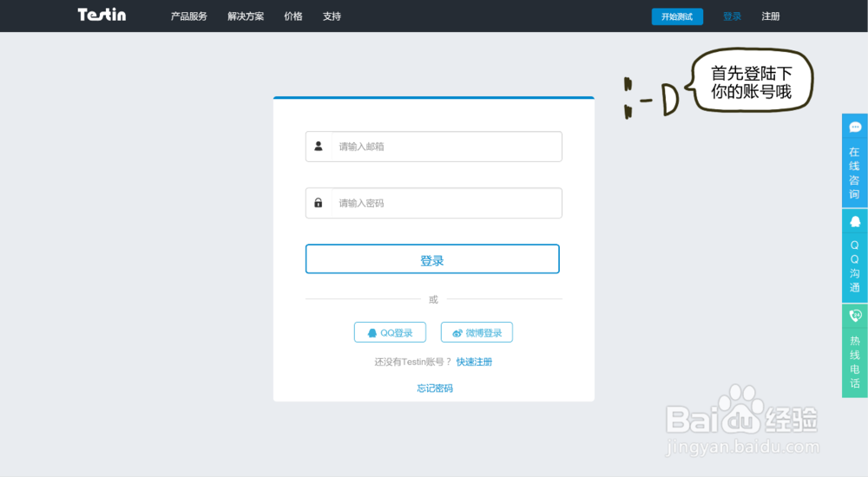Screen dimensions: 868x477
Task: Open 快速注册 link
Action: coord(474,362)
